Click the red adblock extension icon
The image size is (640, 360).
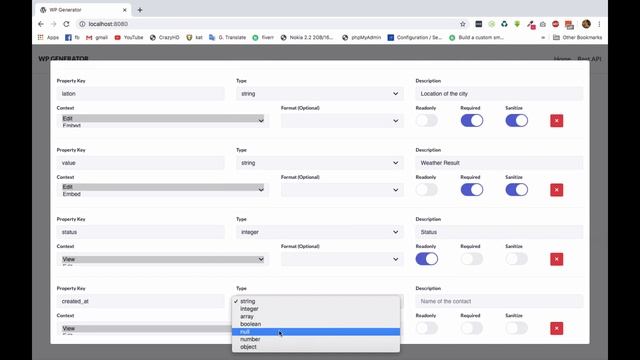pos(556,24)
